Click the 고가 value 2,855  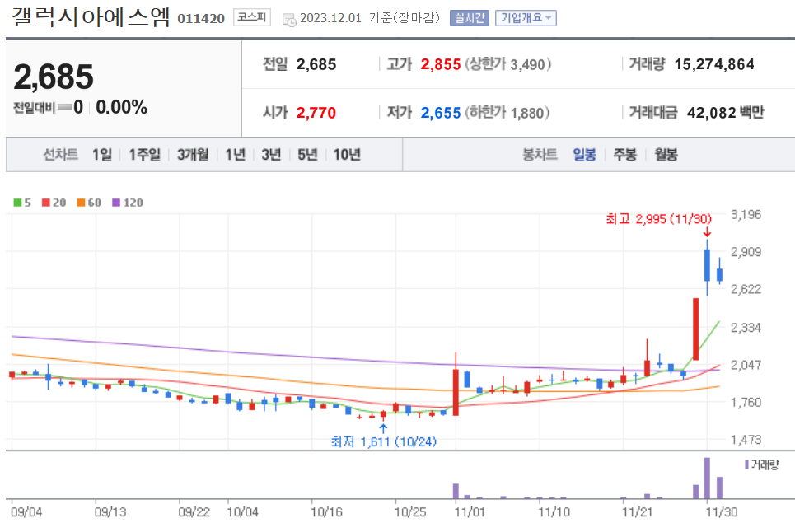pos(441,64)
